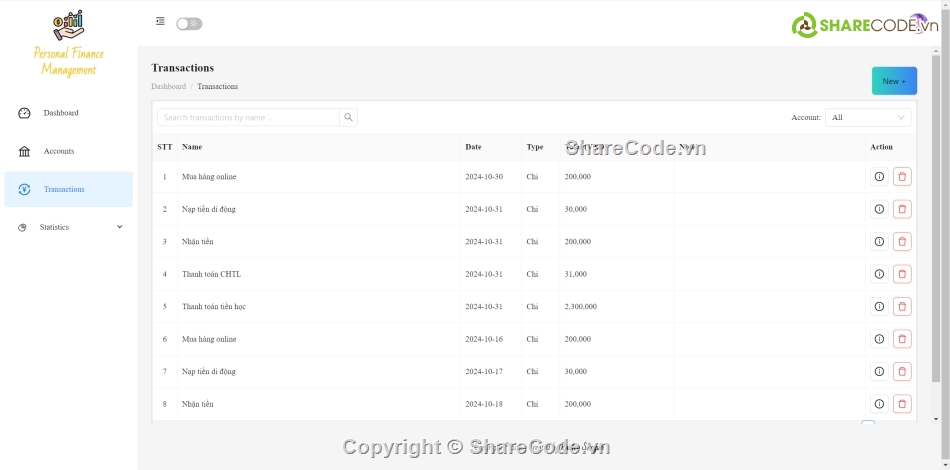Click the search magnifier icon button

tap(348, 118)
